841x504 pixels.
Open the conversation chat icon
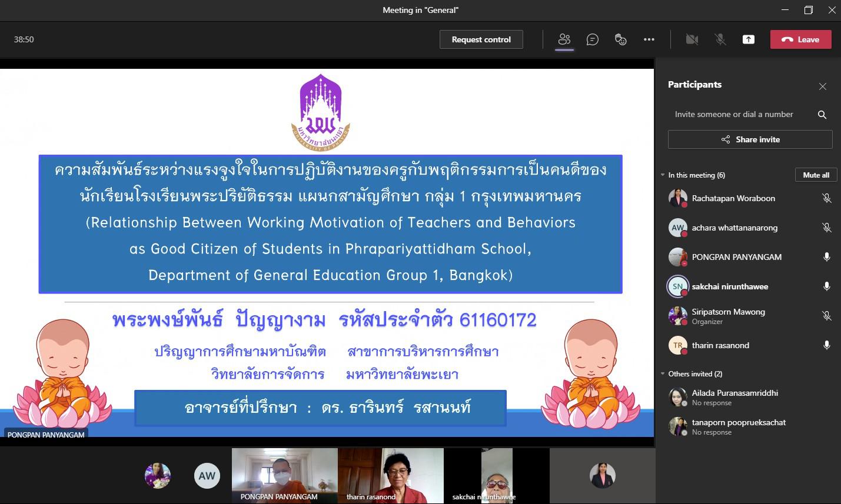[592, 39]
